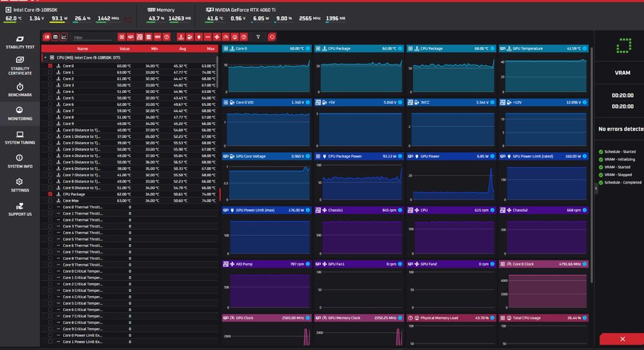The image size is (644, 350).
Task: Click the GPU Power graph header
Action: click(x=451, y=156)
